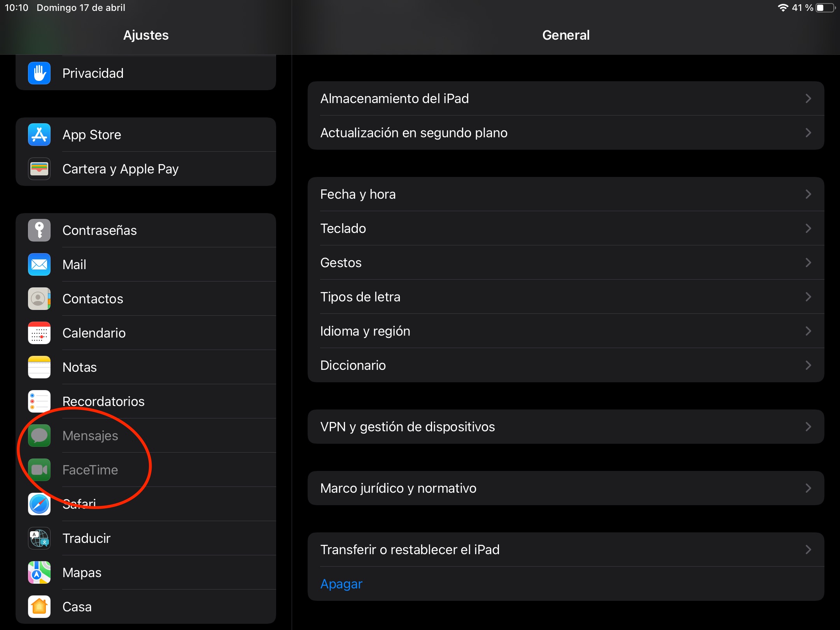Open Diccionario chevron arrow
840x630 pixels.
808,365
